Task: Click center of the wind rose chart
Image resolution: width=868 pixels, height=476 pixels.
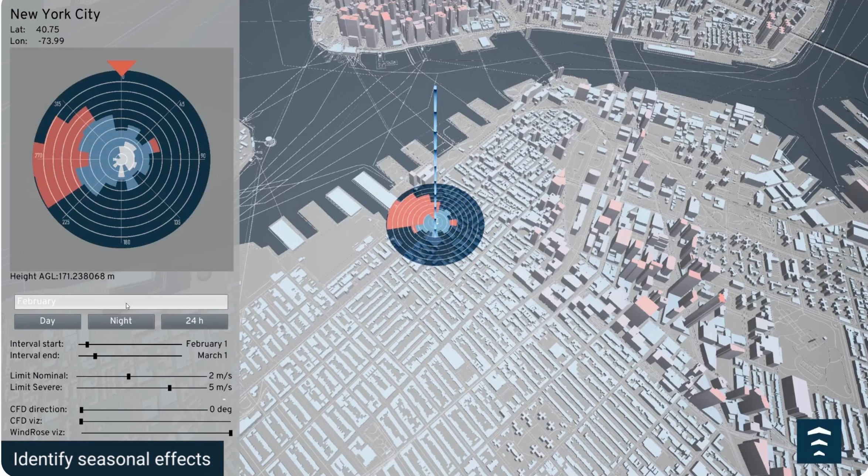Action: [x=122, y=160]
